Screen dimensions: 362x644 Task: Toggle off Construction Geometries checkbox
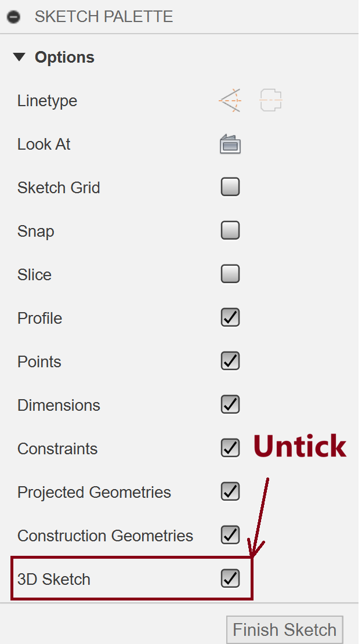(x=230, y=535)
